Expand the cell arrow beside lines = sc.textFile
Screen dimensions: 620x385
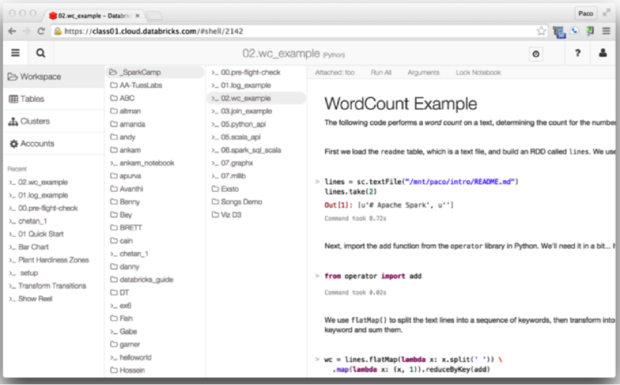click(x=317, y=182)
